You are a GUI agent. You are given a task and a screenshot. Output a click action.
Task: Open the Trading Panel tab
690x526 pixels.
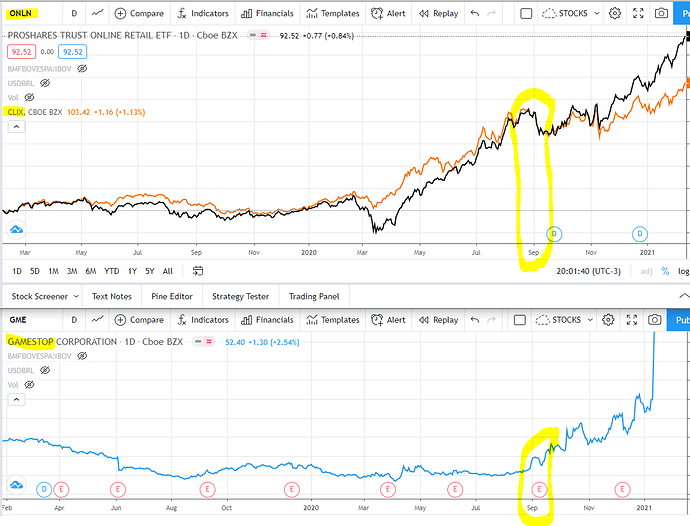[314, 296]
